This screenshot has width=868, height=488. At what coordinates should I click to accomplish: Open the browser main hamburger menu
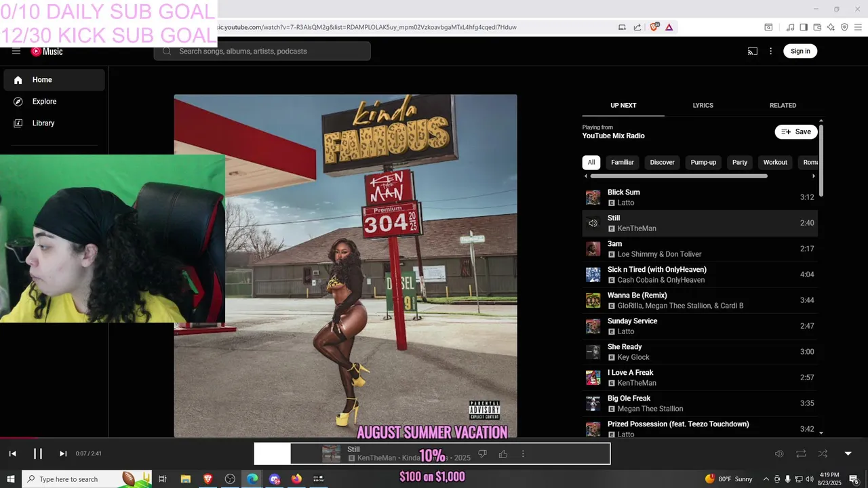point(858,27)
